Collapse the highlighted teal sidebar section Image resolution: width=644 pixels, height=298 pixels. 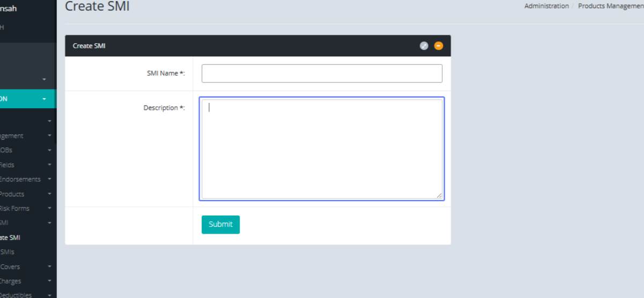click(44, 99)
